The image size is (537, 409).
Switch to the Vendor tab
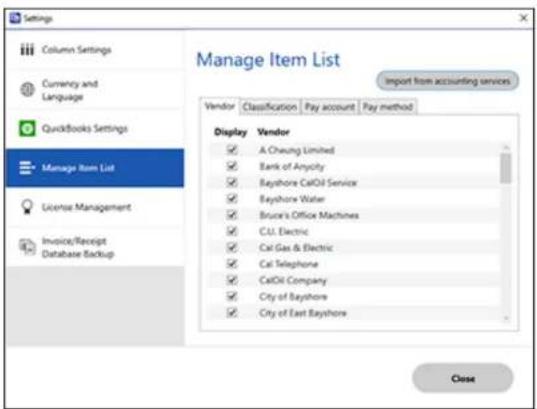click(x=220, y=107)
